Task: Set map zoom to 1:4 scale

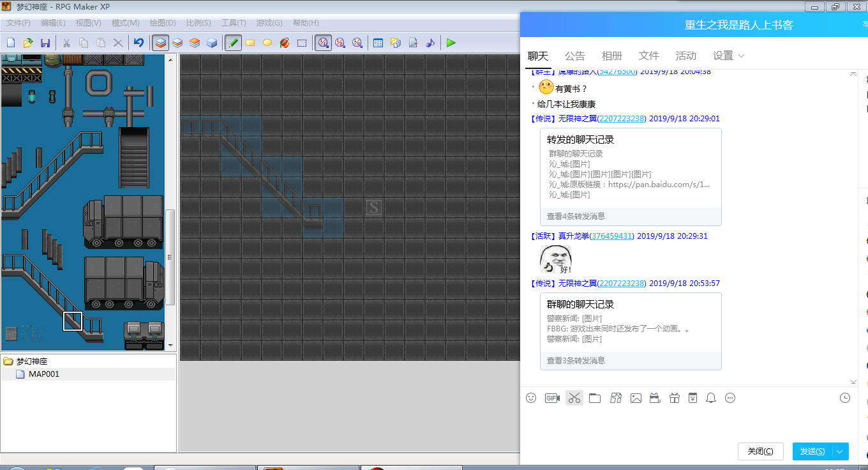Action: pos(357,43)
